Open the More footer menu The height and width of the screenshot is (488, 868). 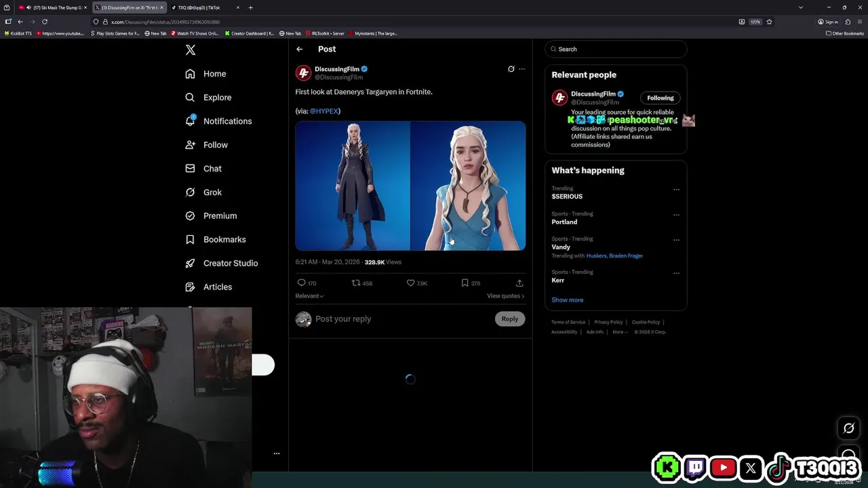pyautogui.click(x=620, y=332)
